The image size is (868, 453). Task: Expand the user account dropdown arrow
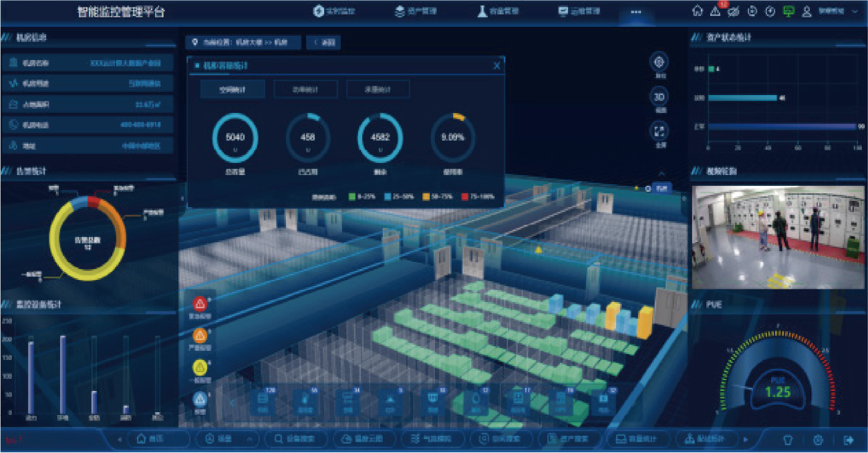click(855, 11)
